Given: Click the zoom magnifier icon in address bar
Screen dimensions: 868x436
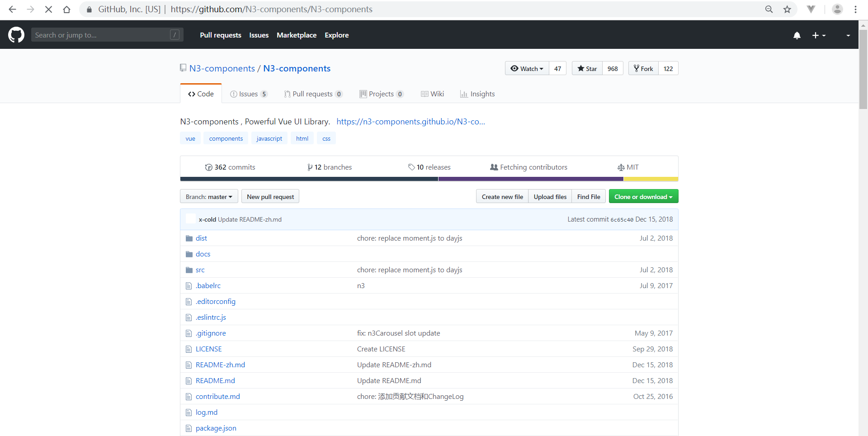Looking at the screenshot, I should pyautogui.click(x=769, y=9).
